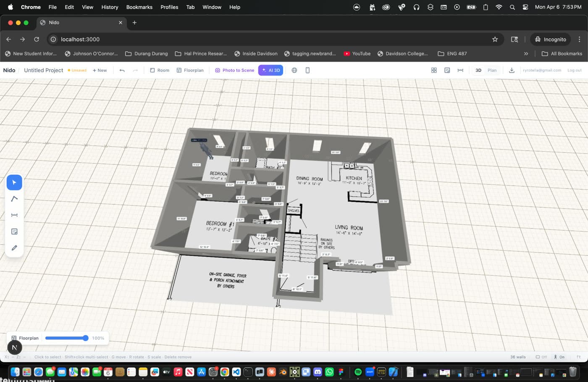Viewport: 588px width, 382px height.
Task: Switch to 3D view mode
Action: pyautogui.click(x=478, y=70)
